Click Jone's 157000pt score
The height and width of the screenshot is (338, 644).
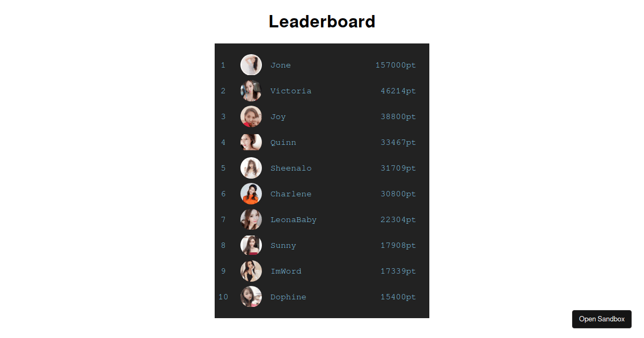pyautogui.click(x=396, y=65)
